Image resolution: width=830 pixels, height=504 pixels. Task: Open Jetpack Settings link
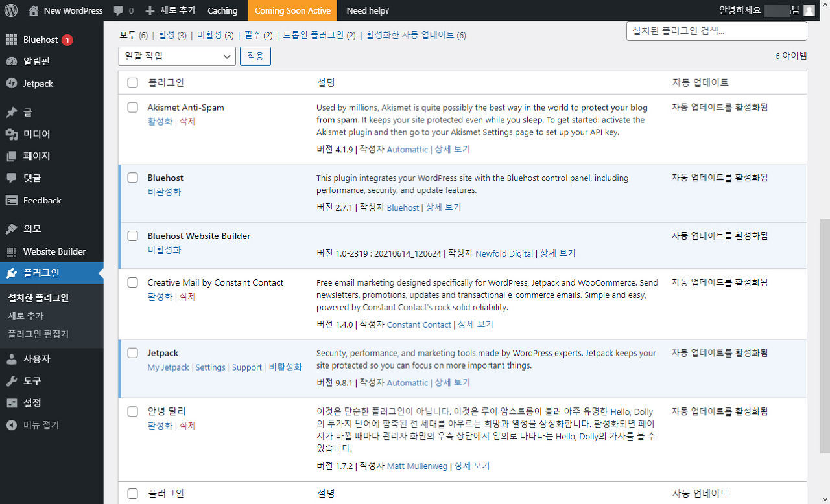pyautogui.click(x=211, y=367)
